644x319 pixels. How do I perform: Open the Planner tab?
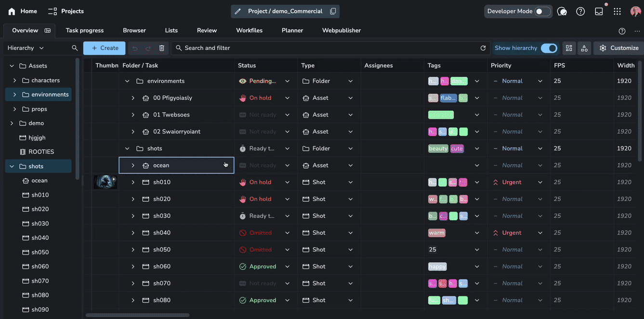pyautogui.click(x=292, y=30)
